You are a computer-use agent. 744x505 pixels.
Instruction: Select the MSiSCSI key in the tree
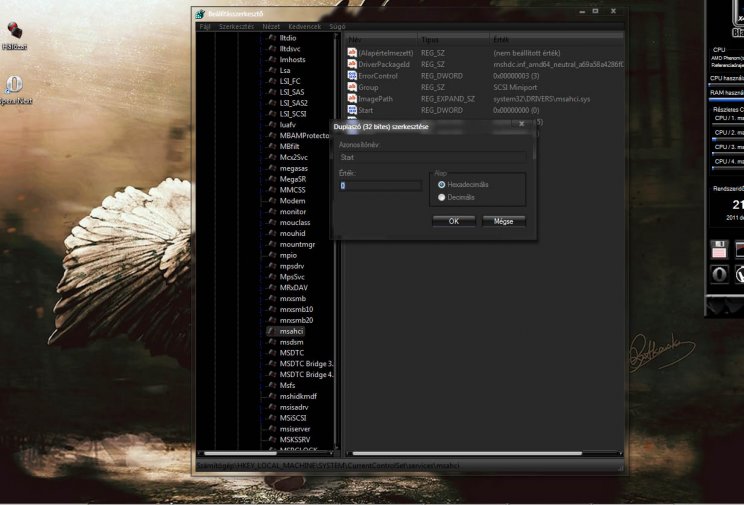(293, 418)
